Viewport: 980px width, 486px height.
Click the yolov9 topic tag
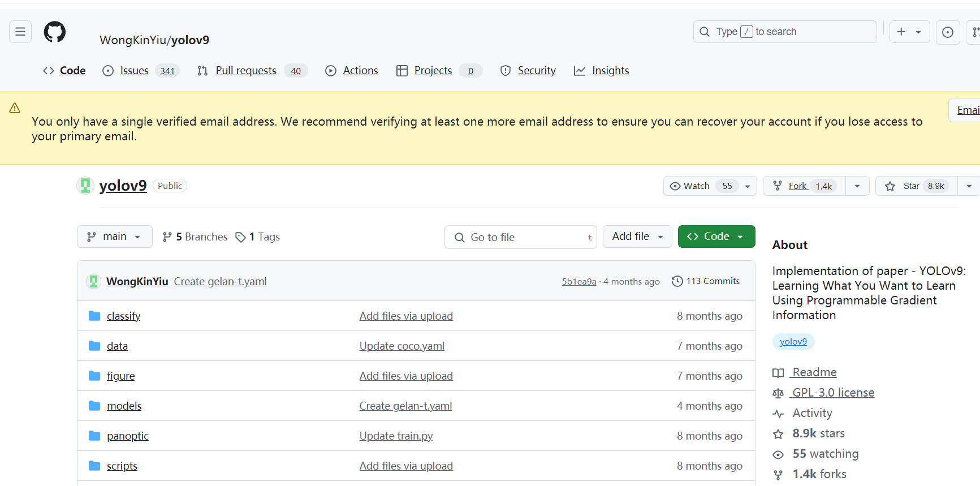(793, 342)
